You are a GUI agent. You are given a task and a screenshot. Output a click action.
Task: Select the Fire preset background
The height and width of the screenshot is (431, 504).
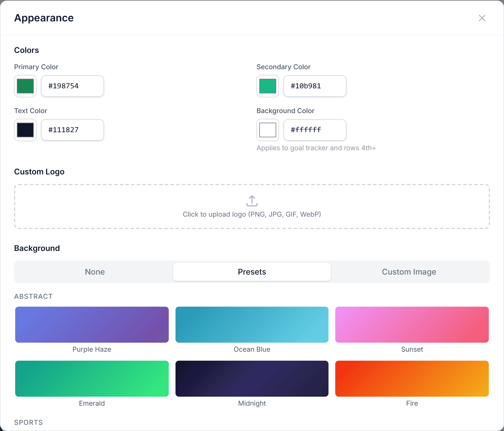pyautogui.click(x=412, y=378)
